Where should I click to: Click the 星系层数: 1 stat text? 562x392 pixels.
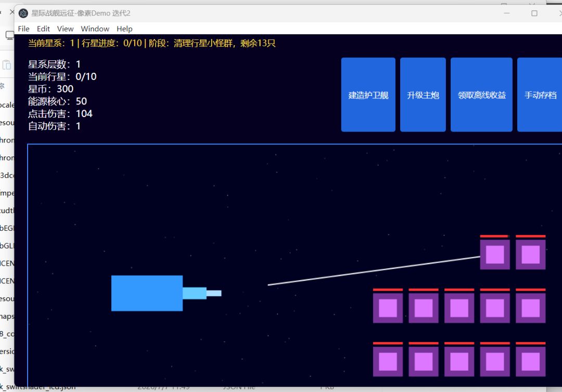[x=54, y=64]
